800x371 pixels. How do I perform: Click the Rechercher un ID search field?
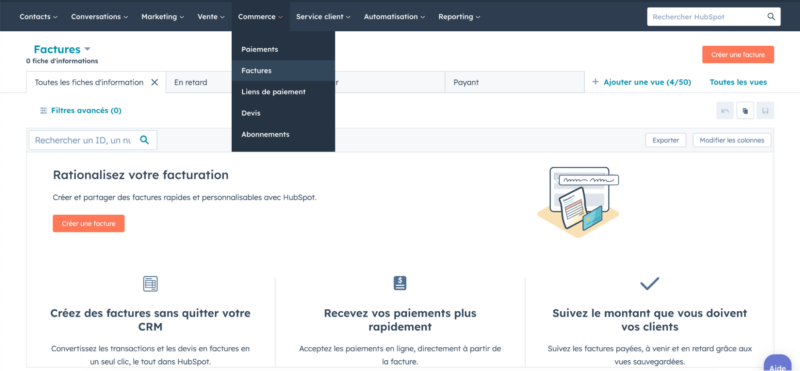[93, 140]
